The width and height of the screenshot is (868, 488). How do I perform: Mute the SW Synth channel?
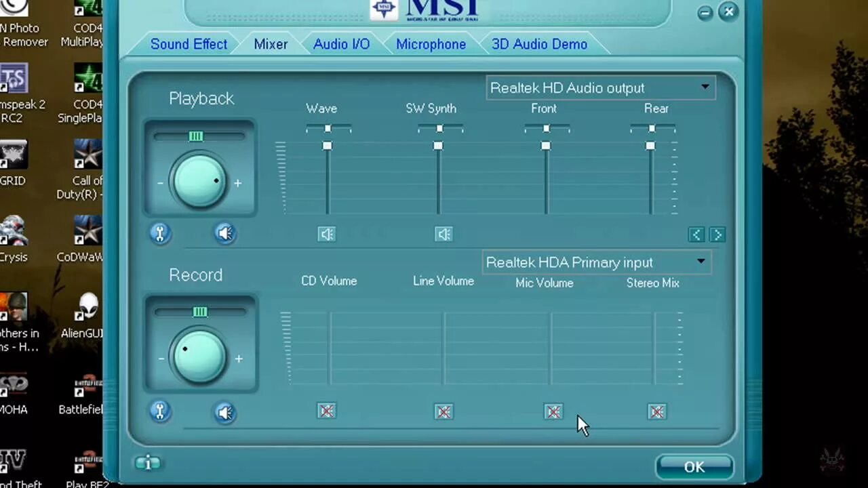coord(443,235)
